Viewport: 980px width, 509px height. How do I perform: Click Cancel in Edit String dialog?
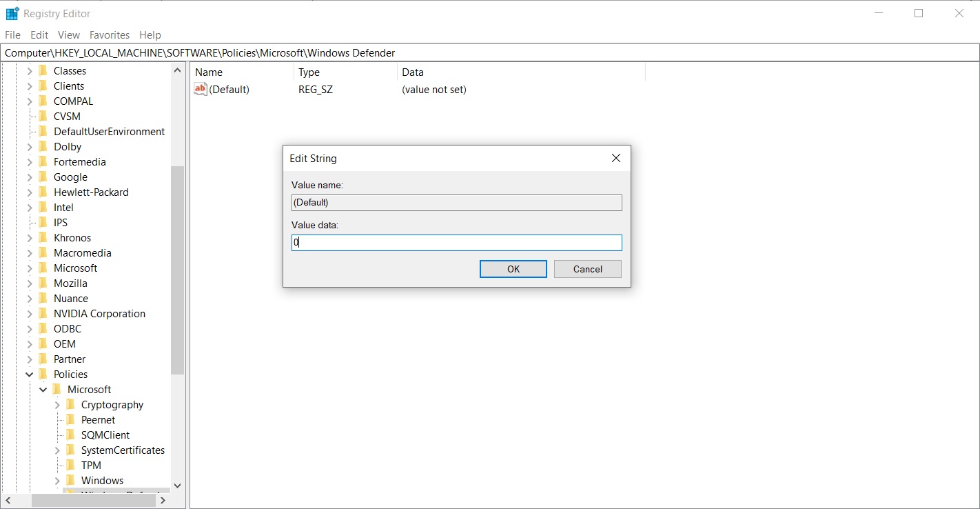point(588,269)
